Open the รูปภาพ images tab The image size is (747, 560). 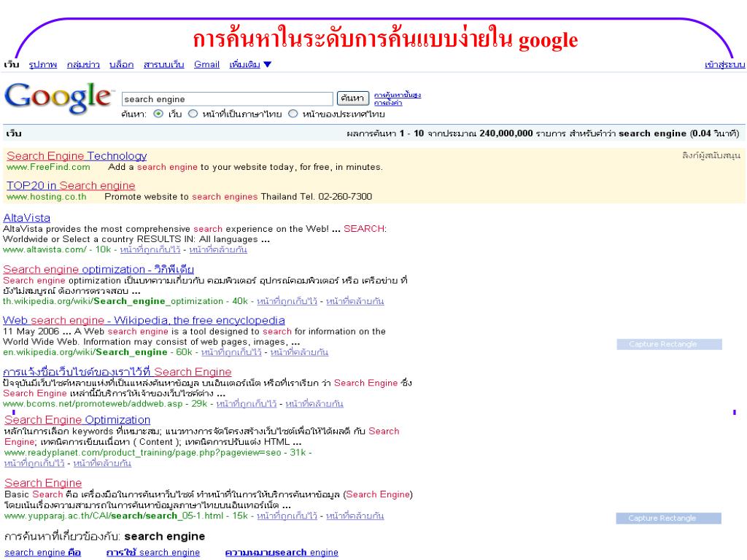point(43,65)
